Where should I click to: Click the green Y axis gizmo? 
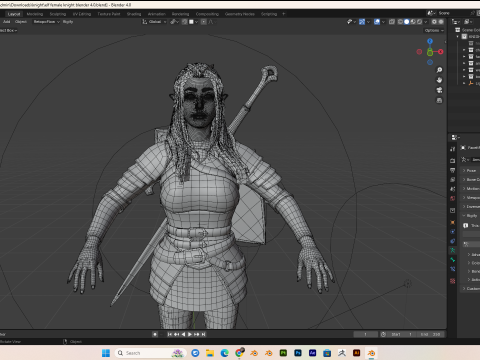click(x=430, y=52)
